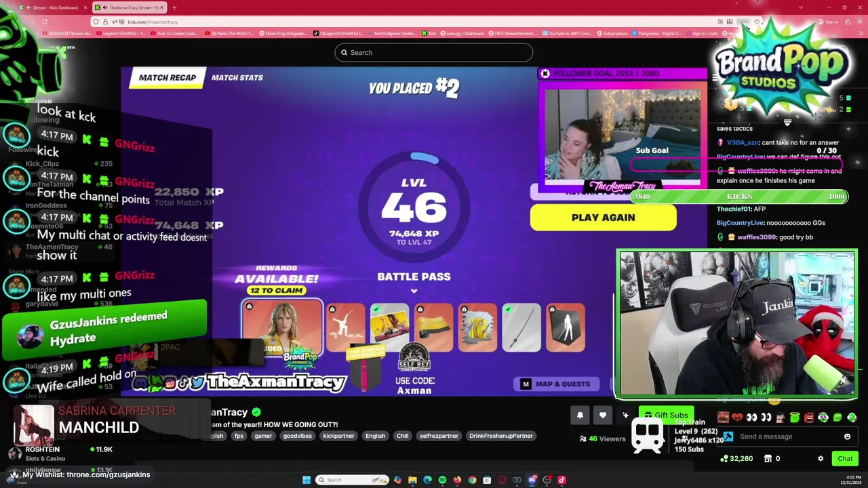Click the Kick search field
The image size is (868, 488).
[x=434, y=52]
